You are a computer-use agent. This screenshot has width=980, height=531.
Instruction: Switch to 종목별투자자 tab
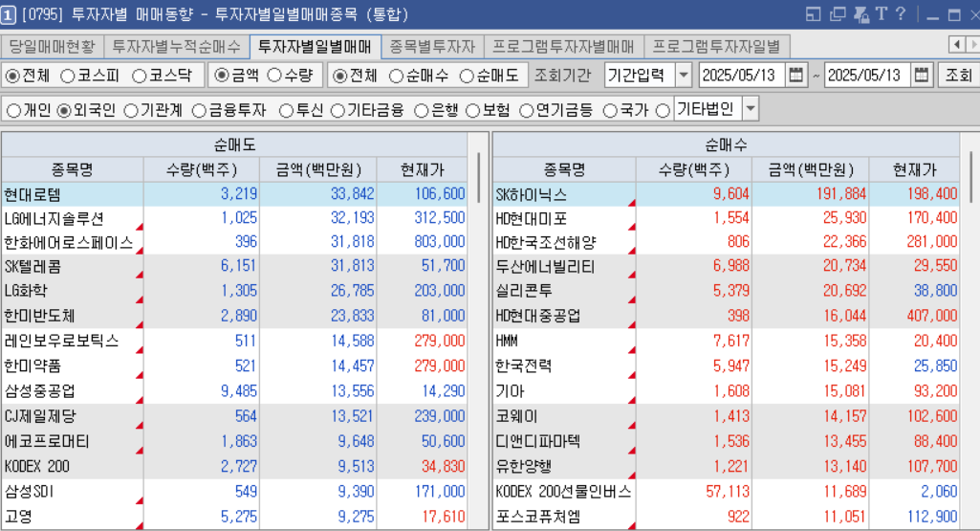click(432, 46)
